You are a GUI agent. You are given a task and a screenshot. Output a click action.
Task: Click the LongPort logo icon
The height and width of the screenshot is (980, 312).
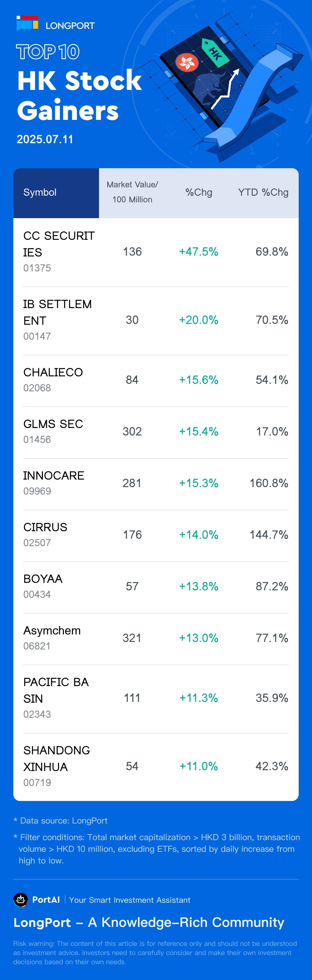click(27, 24)
